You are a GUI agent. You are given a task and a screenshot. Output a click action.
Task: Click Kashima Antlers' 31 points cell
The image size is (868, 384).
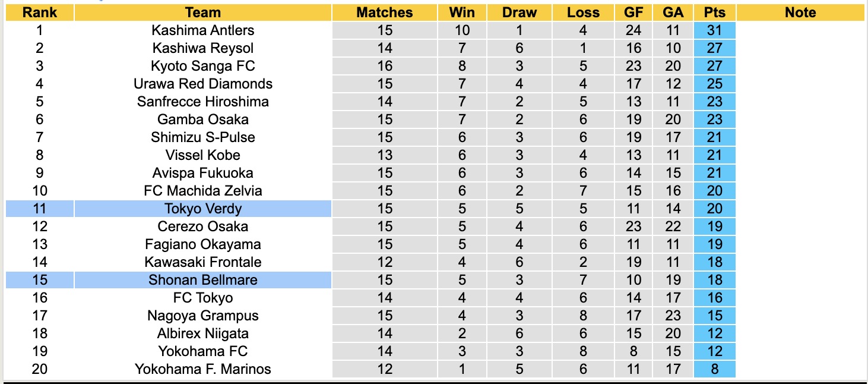714,30
